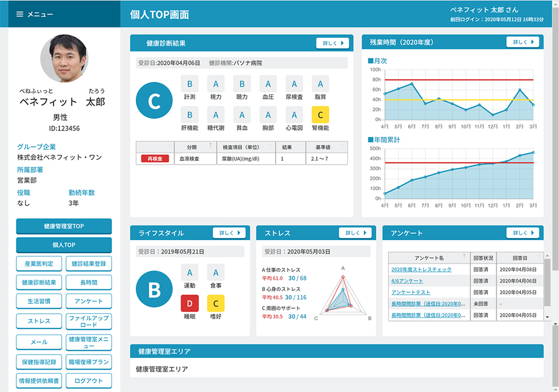This screenshot has height=392, width=559.
Task: Go to 健康管理室TOP in sidebar
Action: (64, 226)
